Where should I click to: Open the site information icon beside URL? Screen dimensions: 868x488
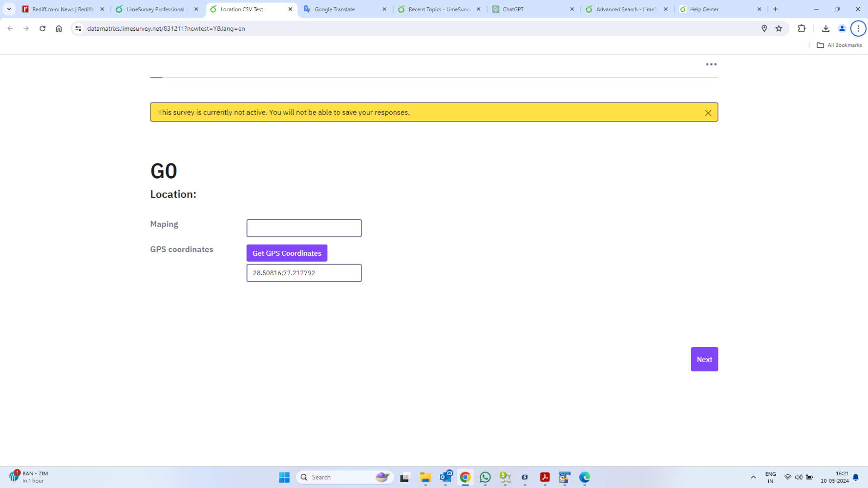click(x=78, y=28)
